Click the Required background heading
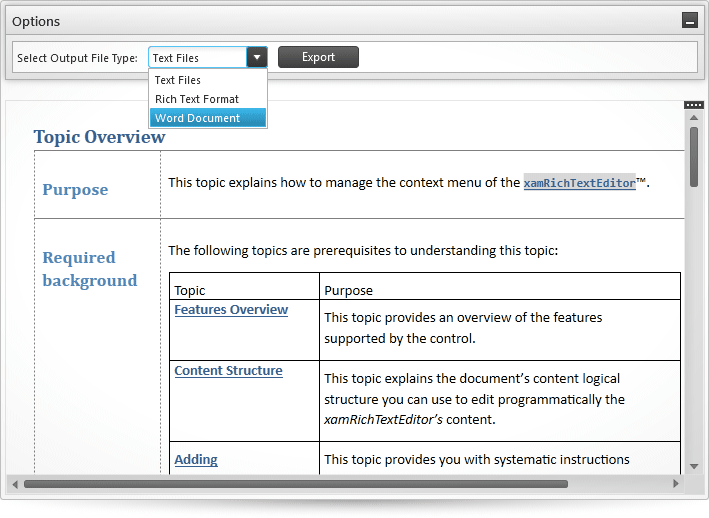 (90, 269)
